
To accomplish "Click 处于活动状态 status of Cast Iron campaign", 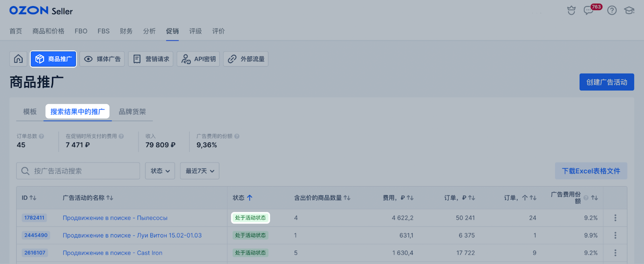I will (251, 253).
